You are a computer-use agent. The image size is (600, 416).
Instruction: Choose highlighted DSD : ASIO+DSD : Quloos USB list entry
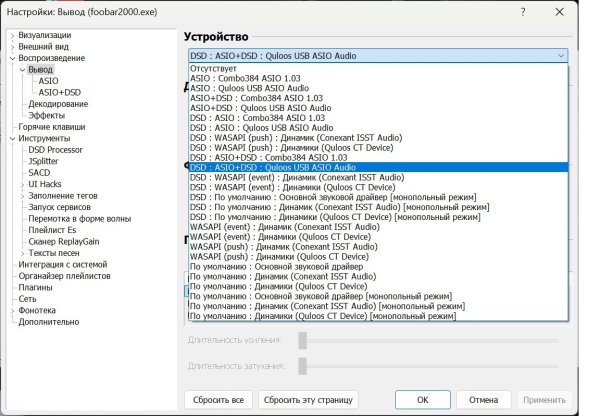click(x=378, y=168)
